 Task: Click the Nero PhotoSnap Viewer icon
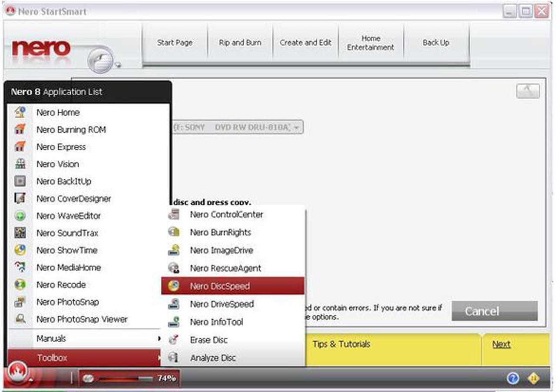tap(20, 319)
